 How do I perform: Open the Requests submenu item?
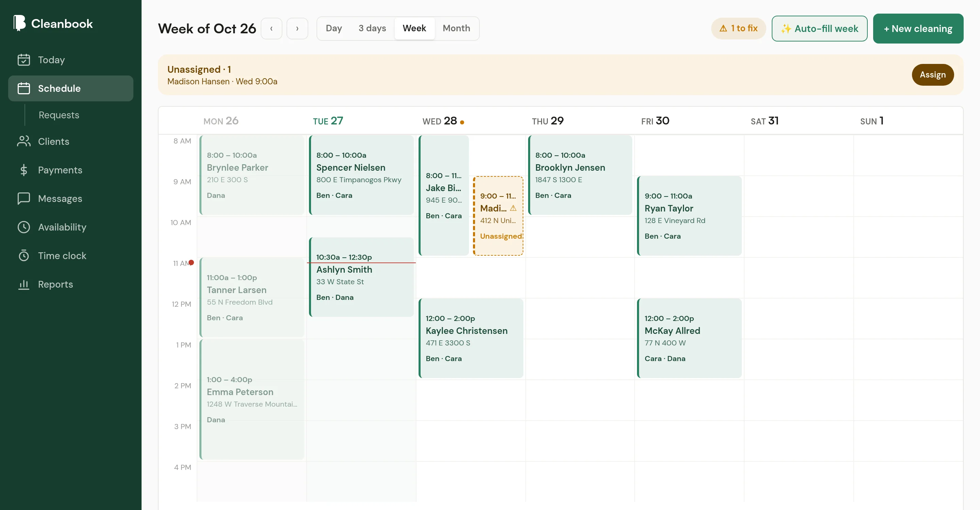59,115
